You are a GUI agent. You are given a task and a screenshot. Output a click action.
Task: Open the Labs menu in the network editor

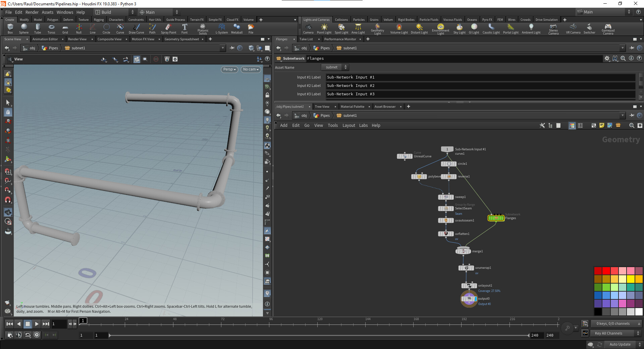click(x=363, y=125)
